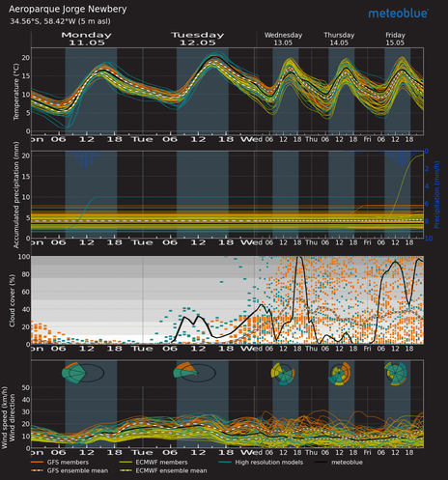Select the "Friday 15.05" day header
448x480 pixels.
click(x=395, y=39)
